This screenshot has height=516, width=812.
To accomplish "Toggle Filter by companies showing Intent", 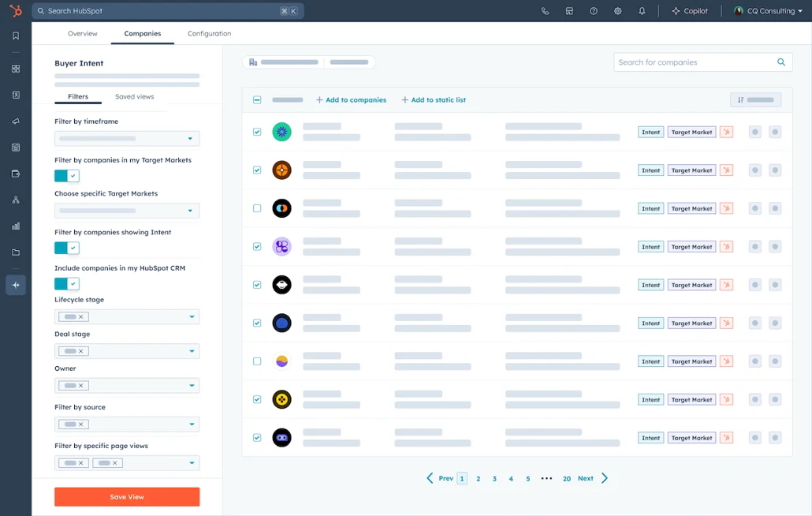I will pos(67,248).
